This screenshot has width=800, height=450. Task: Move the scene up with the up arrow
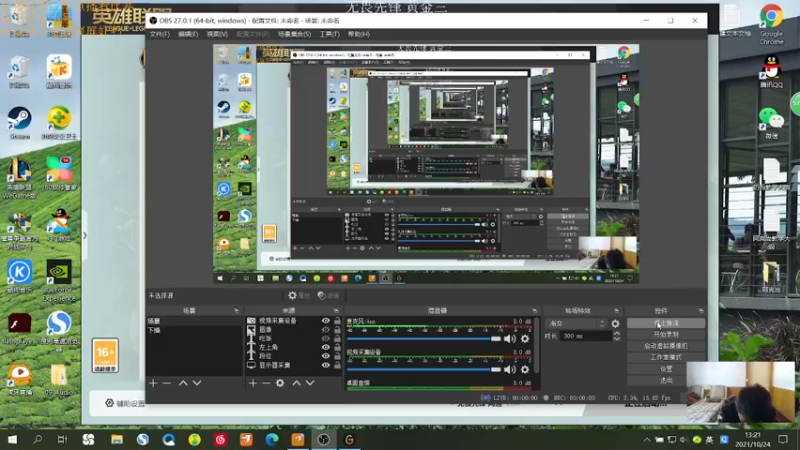(183, 383)
